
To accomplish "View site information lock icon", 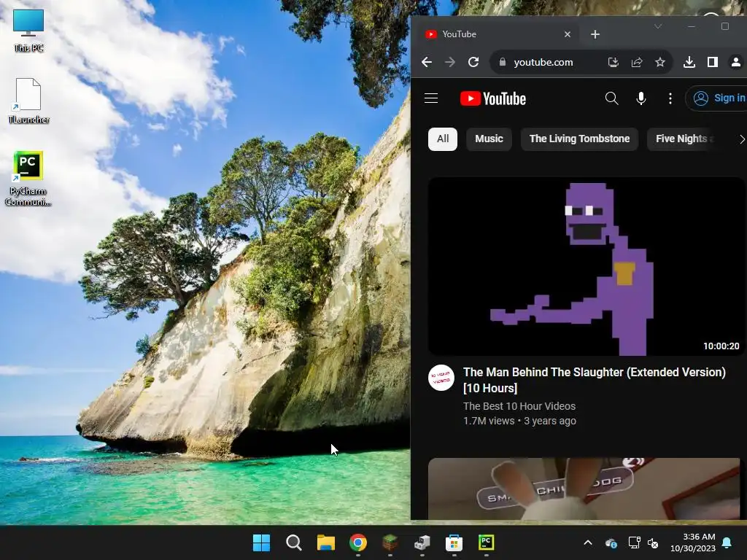I will click(502, 63).
